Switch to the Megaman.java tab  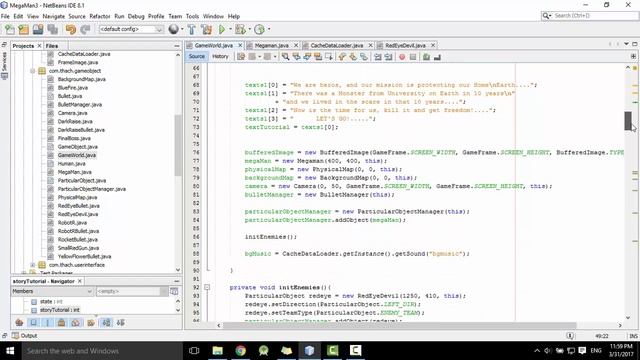271,45
